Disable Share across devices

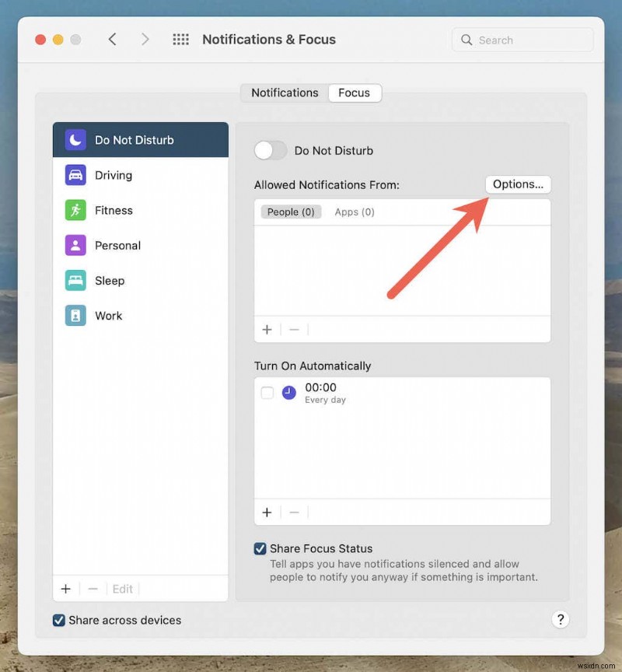[58, 620]
